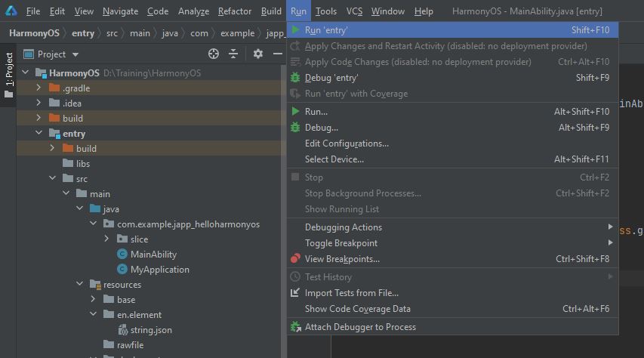Click the import icon beside Import Tests from File
644x358 pixels.
pos(295,292)
